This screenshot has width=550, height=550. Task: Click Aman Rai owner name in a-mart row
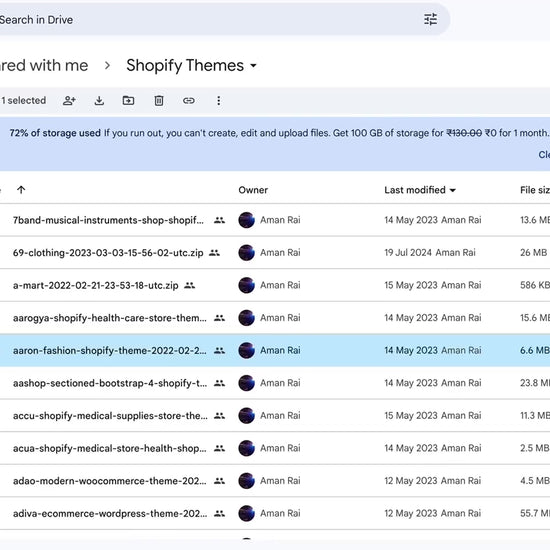point(280,285)
